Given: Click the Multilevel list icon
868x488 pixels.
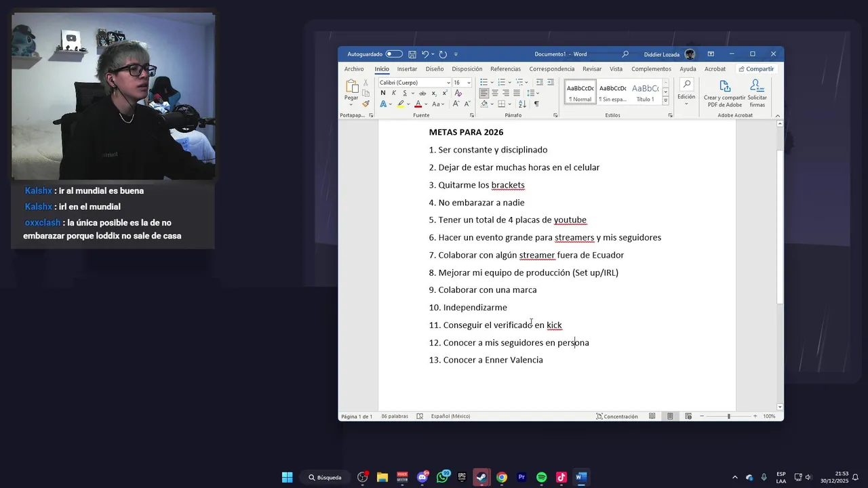Looking at the screenshot, I should (x=519, y=83).
